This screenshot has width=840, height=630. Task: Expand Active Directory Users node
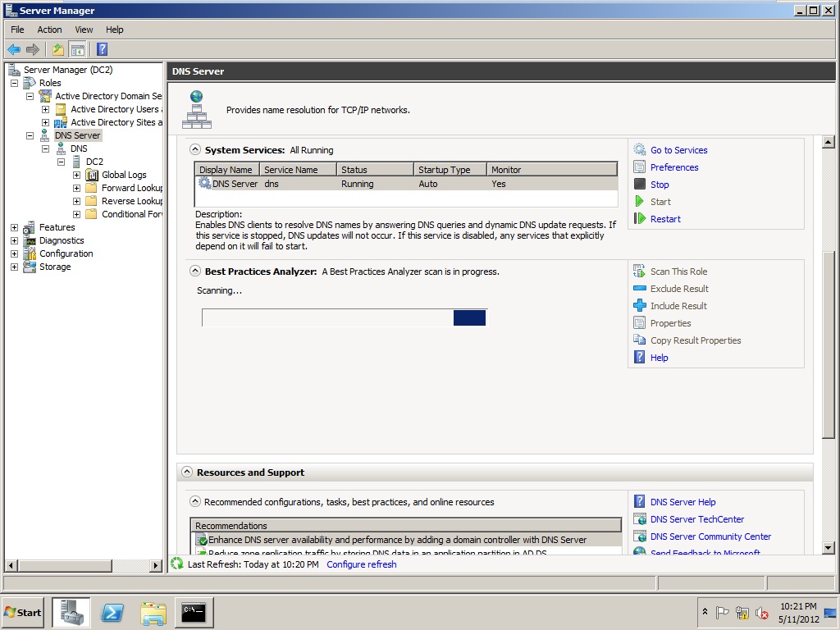[x=46, y=109]
